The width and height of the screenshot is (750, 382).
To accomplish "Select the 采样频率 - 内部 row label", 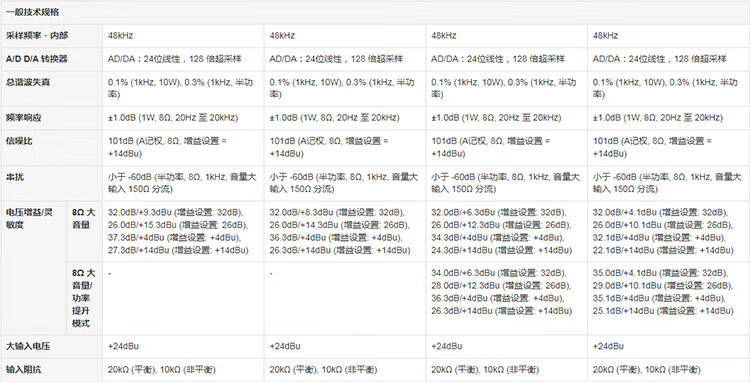I will (37, 35).
